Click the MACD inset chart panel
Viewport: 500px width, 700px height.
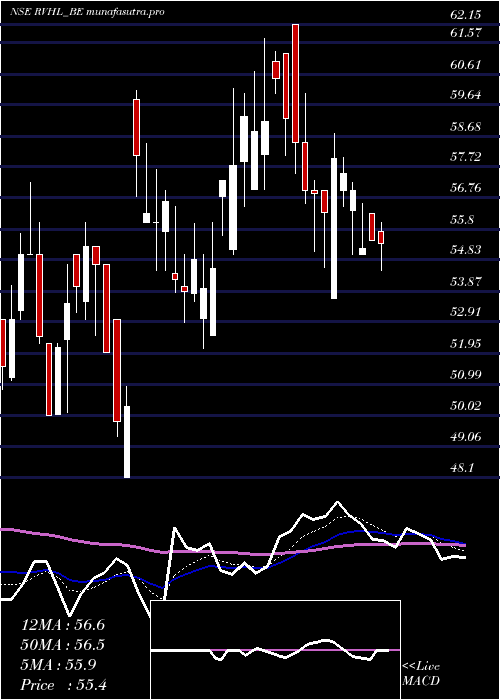pos(275,650)
